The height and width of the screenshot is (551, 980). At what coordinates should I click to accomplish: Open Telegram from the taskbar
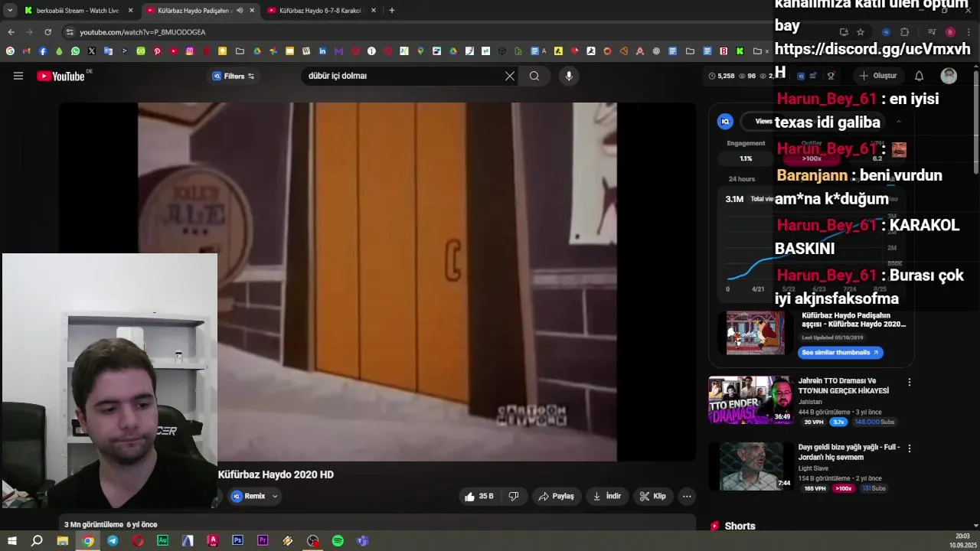pos(113,540)
